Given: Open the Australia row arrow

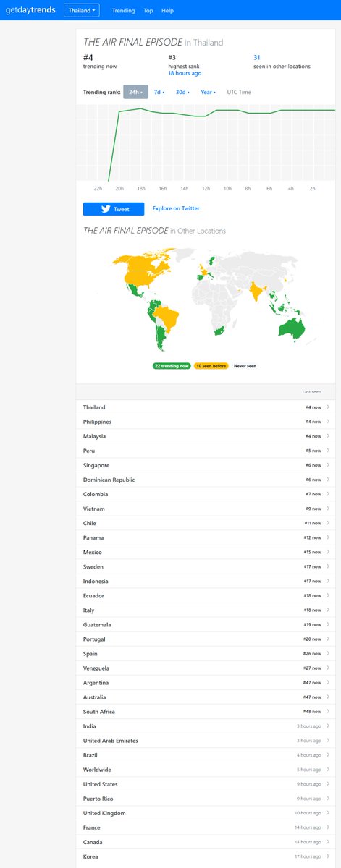Looking at the screenshot, I should [x=328, y=697].
